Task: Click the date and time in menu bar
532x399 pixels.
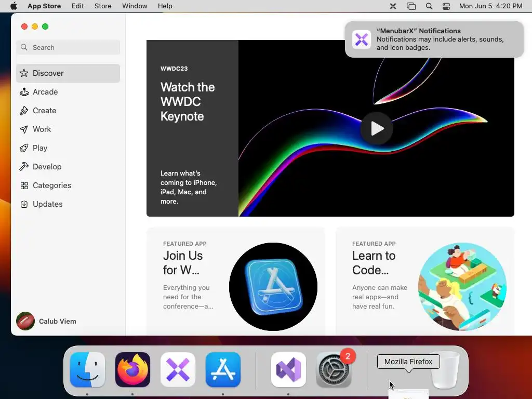Action: 490,6
